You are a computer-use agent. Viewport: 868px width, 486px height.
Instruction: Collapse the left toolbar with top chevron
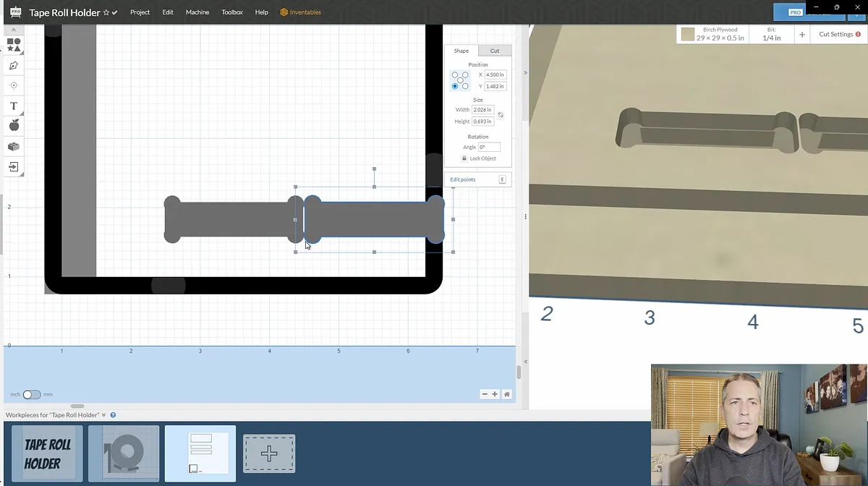(x=13, y=30)
